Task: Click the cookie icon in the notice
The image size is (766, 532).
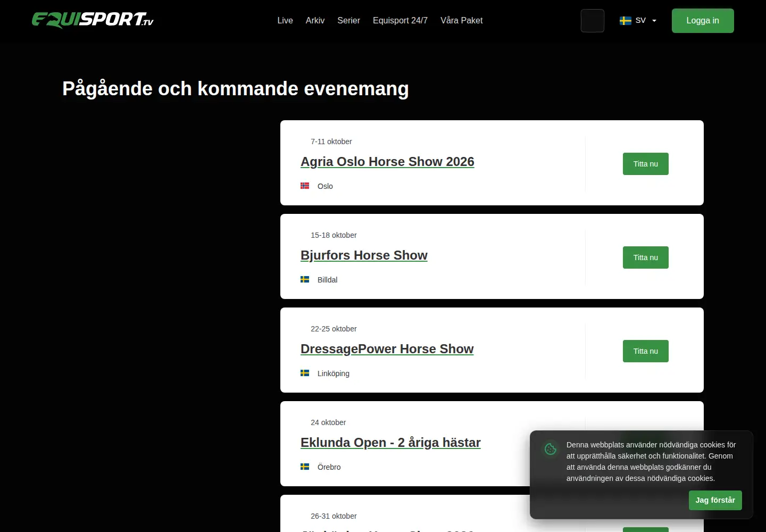Action: tap(551, 449)
